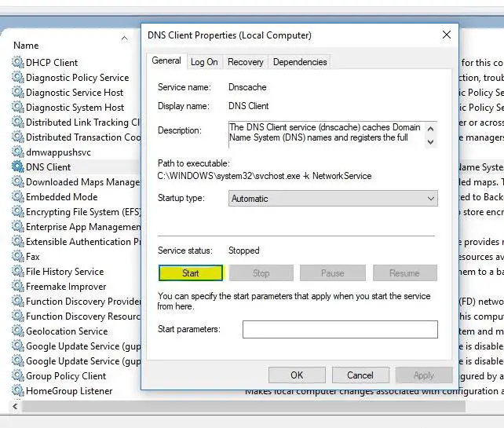
Task: Click OK to confirm the dialog
Action: coord(297,375)
